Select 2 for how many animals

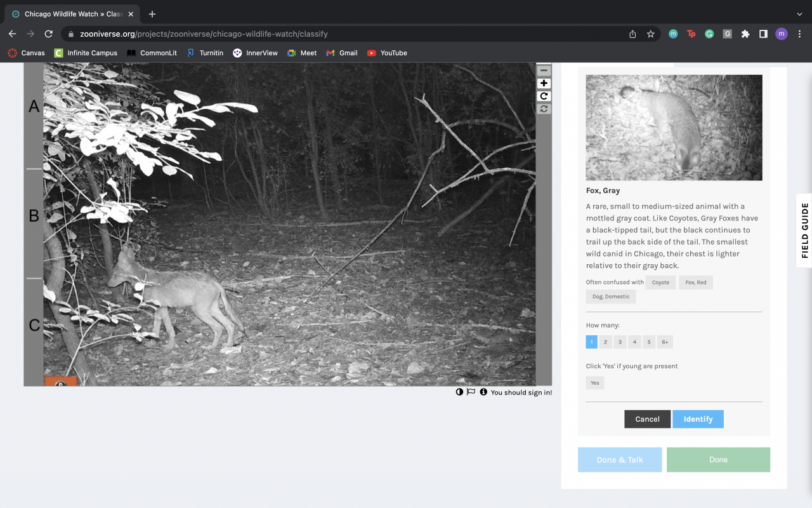coord(605,342)
